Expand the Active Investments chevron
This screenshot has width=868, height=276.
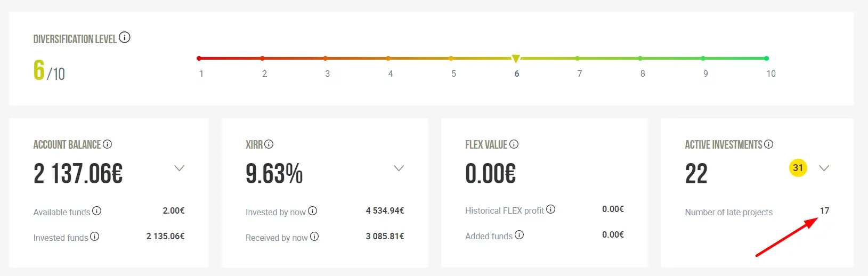[x=824, y=168]
